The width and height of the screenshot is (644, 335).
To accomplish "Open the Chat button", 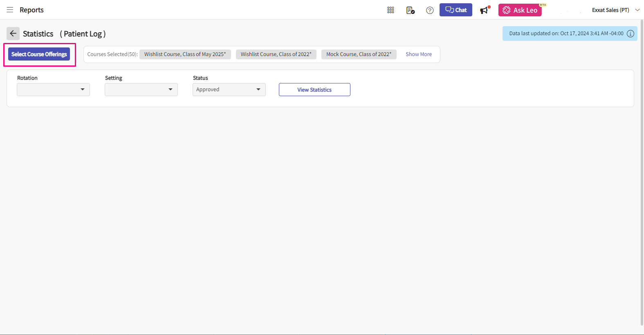I will click(x=456, y=10).
